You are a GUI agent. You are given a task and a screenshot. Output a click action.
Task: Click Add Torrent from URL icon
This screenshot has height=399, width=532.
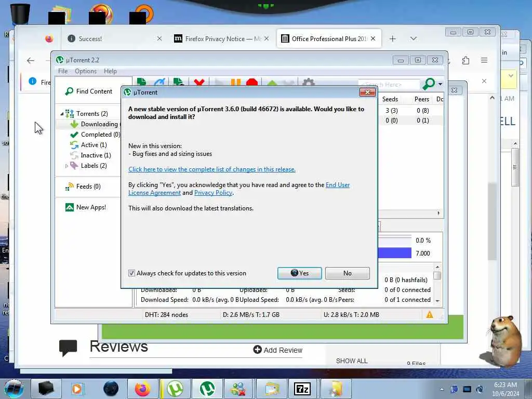[159, 82]
